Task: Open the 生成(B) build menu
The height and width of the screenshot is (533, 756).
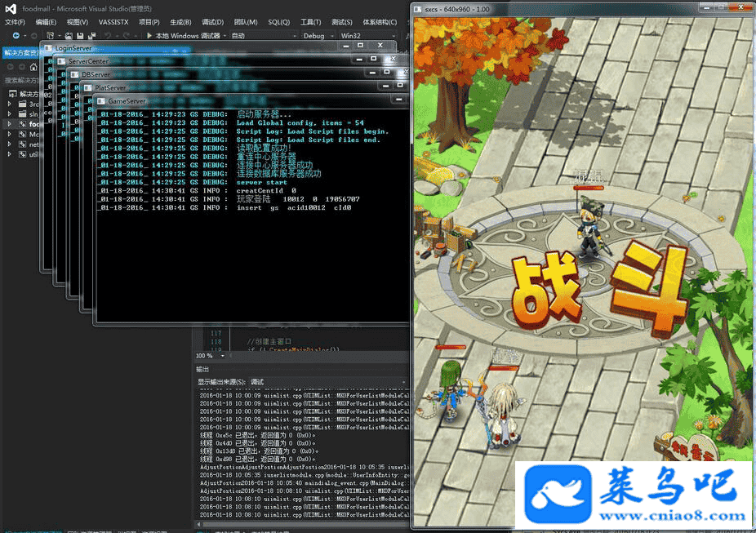Action: pos(181,22)
